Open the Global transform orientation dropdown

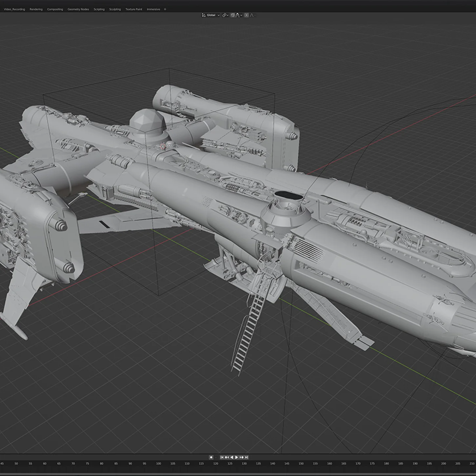[x=212, y=15]
